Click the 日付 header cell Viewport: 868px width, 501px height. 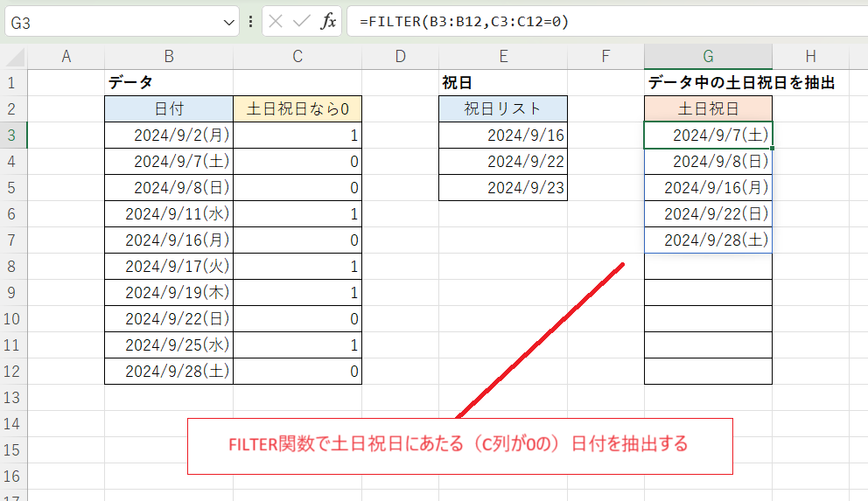point(169,109)
